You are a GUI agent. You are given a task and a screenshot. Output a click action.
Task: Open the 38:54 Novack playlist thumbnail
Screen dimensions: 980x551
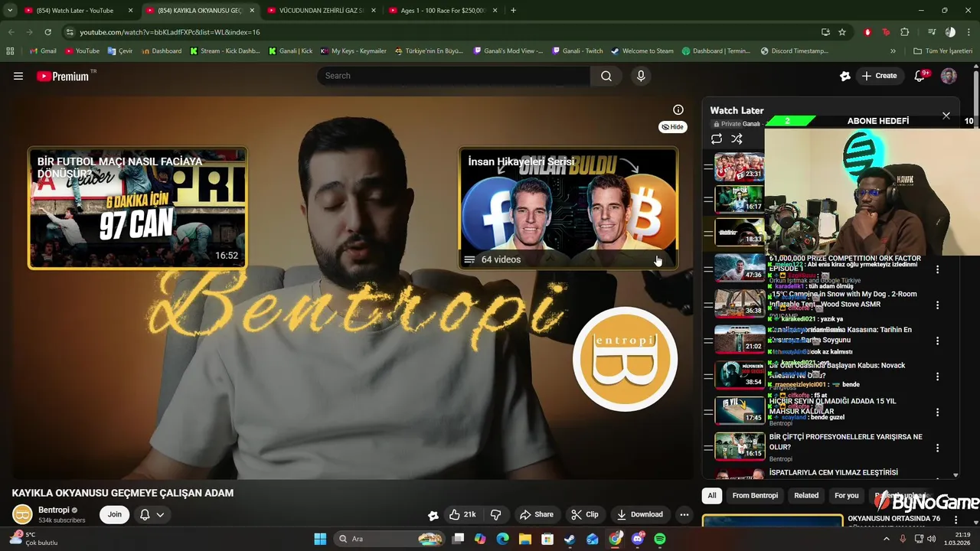point(740,375)
